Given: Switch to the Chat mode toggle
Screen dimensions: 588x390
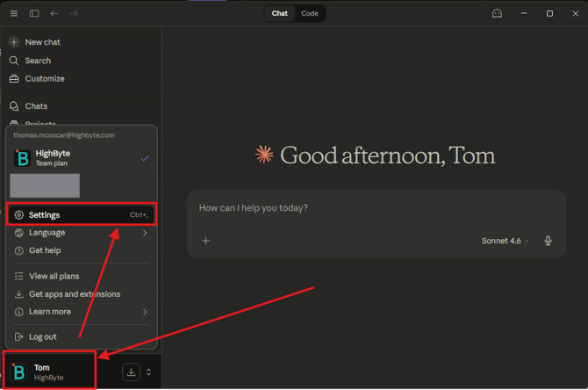Looking at the screenshot, I should pos(280,13).
